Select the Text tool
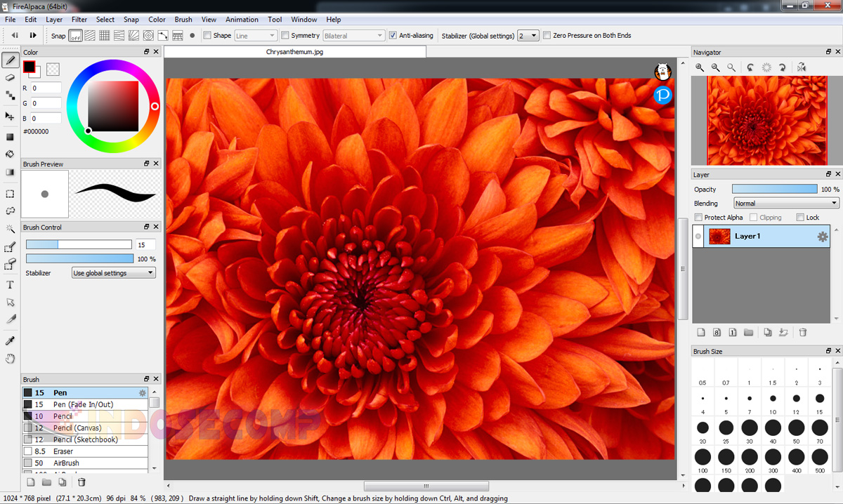This screenshot has height=504, width=843. point(10,285)
